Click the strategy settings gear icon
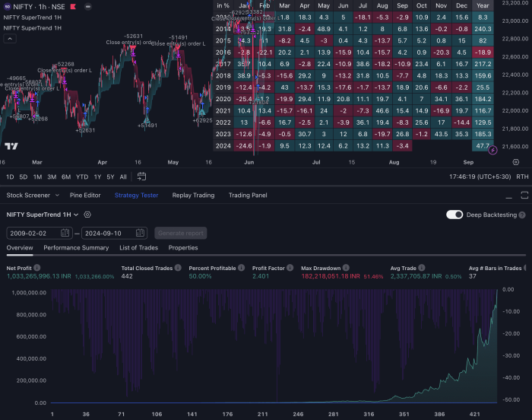532x420 pixels. point(87,215)
